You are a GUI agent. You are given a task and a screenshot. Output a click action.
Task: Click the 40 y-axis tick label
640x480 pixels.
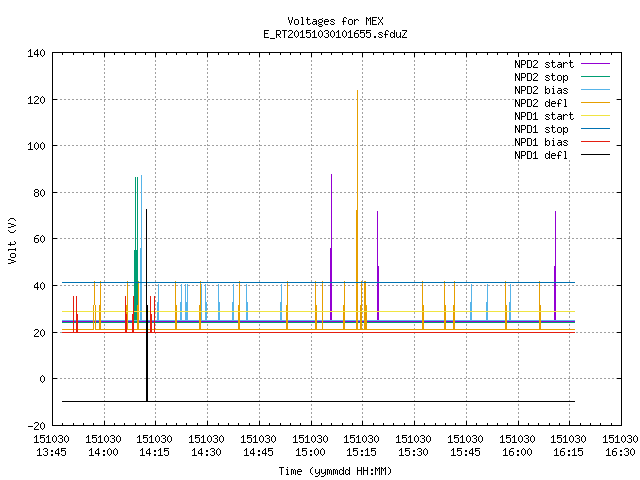[x=39, y=286]
